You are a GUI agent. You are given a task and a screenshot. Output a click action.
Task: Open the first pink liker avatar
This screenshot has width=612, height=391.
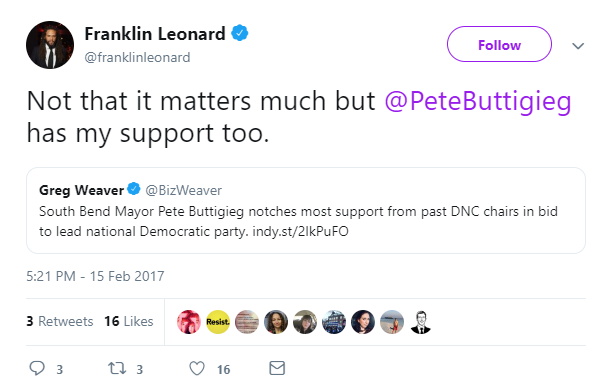pyautogui.click(x=189, y=322)
